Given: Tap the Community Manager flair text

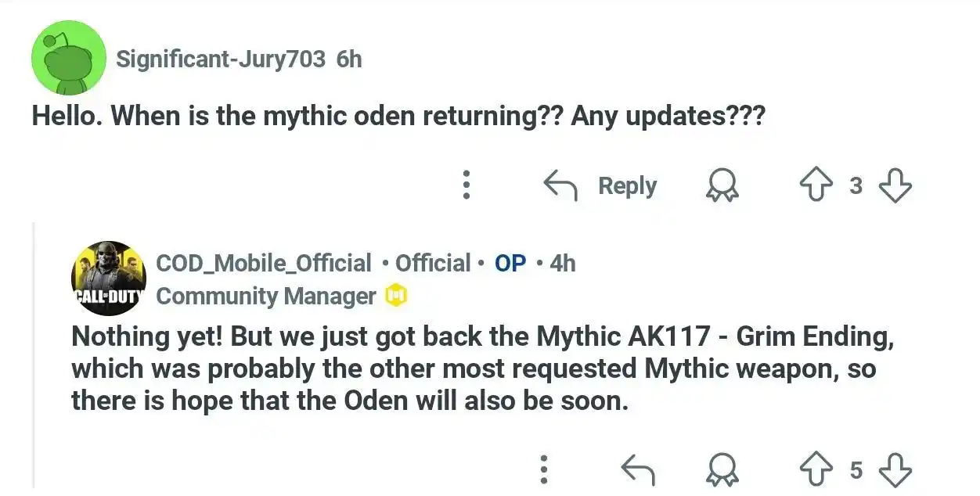Looking at the screenshot, I should point(266,296).
